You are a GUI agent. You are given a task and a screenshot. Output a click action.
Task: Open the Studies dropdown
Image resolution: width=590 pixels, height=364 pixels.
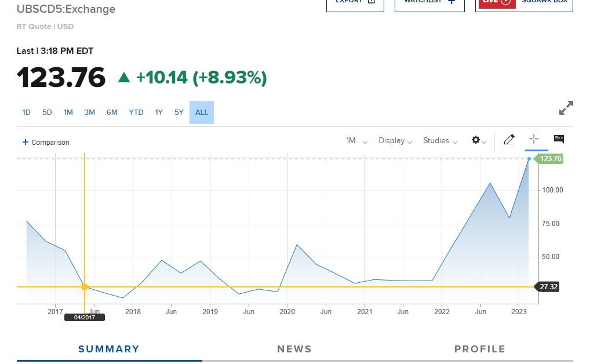point(440,141)
